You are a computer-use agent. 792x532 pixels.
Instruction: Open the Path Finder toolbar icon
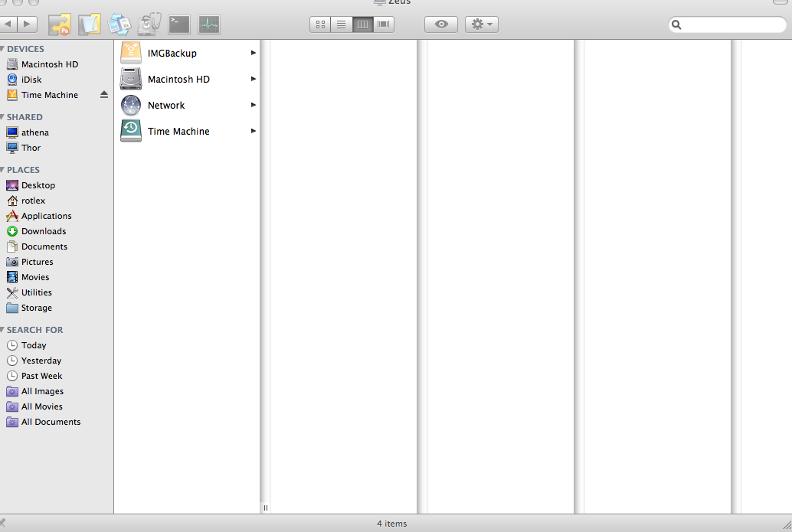pyautogui.click(x=60, y=24)
